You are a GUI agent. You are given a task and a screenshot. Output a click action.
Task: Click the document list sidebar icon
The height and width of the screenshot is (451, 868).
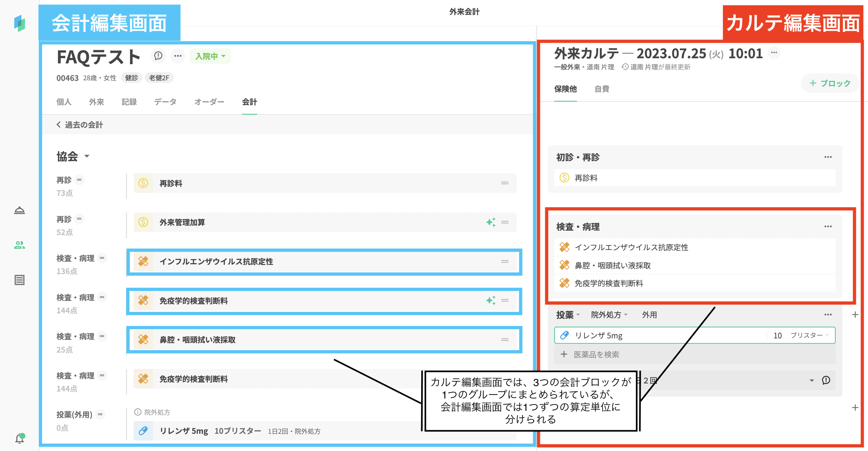coord(20,280)
